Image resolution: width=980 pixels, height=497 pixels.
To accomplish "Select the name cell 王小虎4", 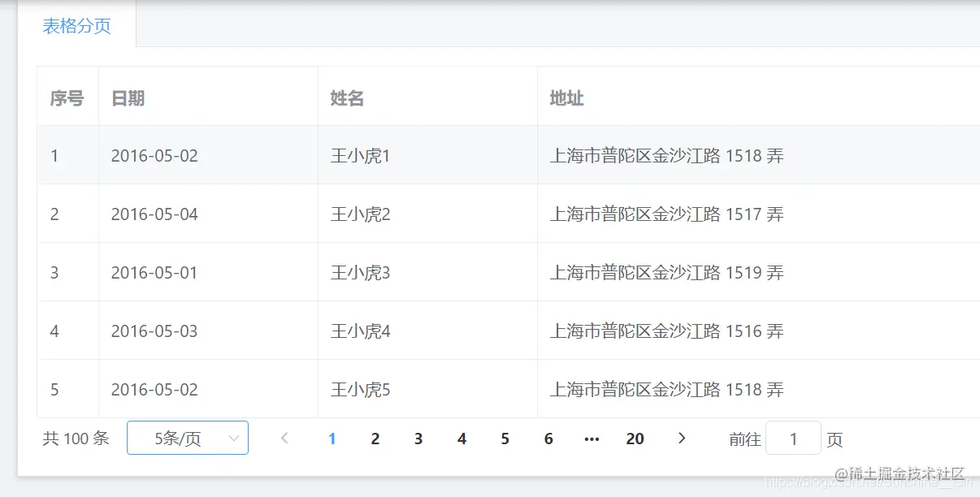I will (427, 331).
